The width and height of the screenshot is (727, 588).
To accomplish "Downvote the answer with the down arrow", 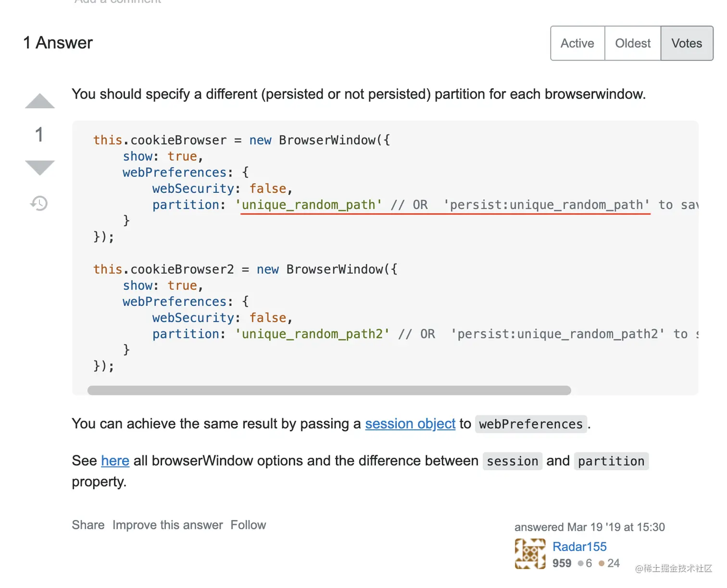I will [x=40, y=167].
